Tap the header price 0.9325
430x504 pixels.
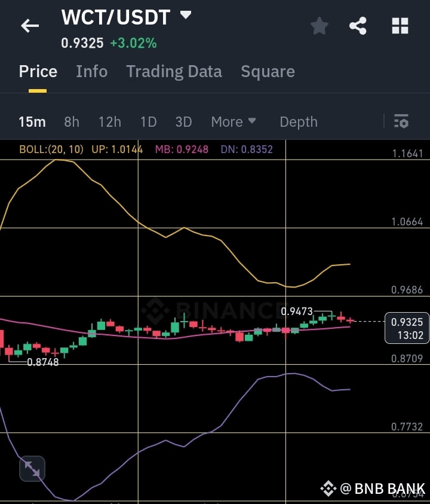(82, 43)
